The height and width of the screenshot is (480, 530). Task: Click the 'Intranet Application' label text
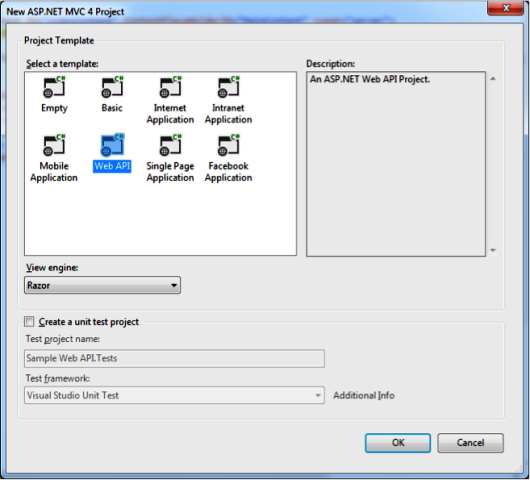coord(228,114)
